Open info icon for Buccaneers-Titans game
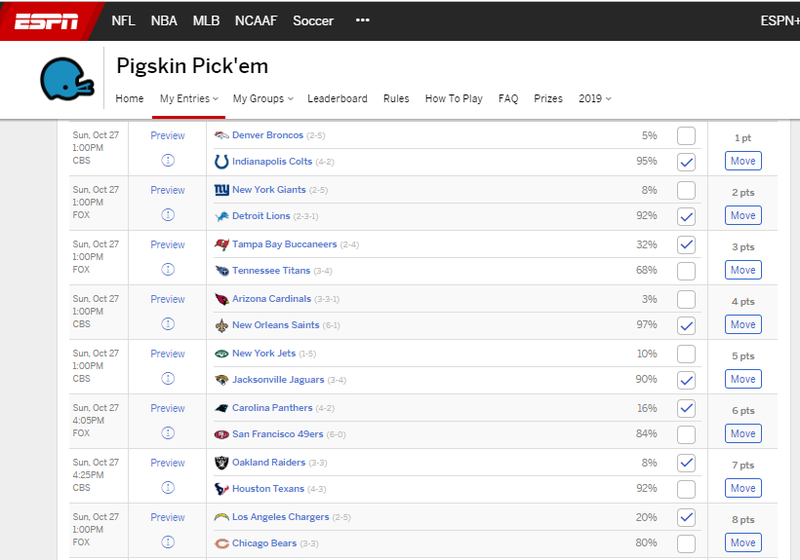Image resolution: width=800 pixels, height=560 pixels. (x=168, y=269)
